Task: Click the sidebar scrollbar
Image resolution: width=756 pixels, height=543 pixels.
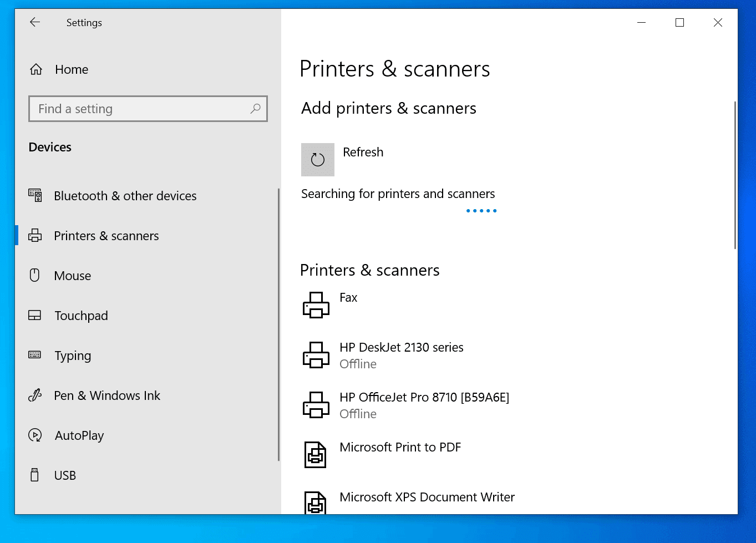Action: [278, 324]
